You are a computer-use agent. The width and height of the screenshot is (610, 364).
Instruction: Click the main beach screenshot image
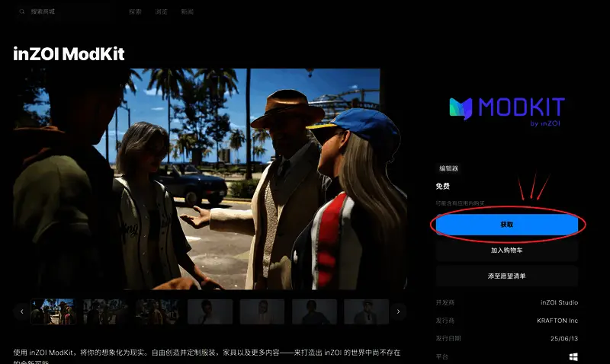click(210, 179)
